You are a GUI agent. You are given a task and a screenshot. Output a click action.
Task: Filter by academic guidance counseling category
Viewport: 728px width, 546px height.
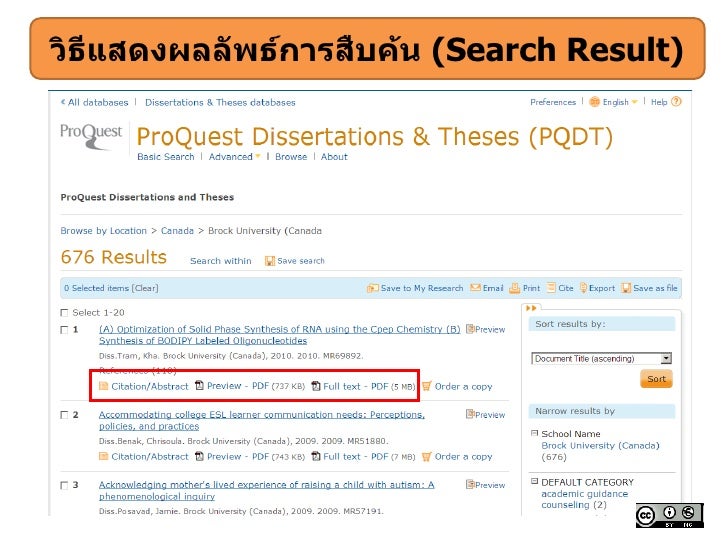tap(585, 499)
